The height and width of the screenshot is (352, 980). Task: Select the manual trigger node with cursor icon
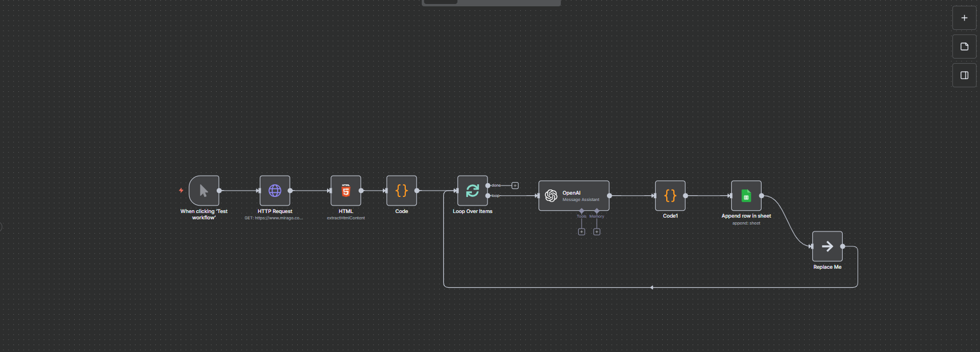coord(203,191)
